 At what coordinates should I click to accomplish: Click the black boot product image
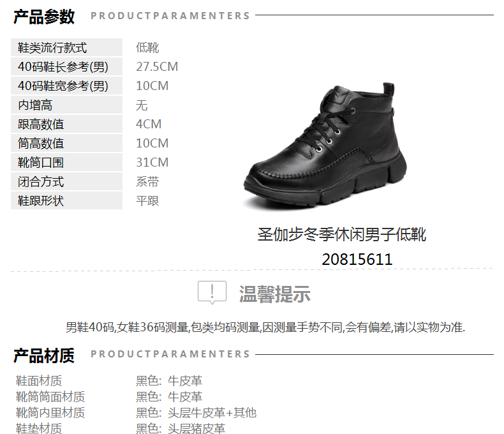point(325,145)
